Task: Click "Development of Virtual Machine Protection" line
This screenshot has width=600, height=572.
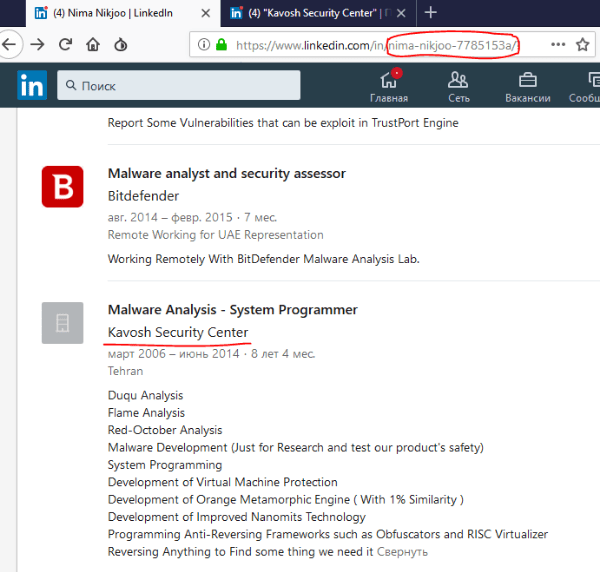Action: tap(223, 482)
